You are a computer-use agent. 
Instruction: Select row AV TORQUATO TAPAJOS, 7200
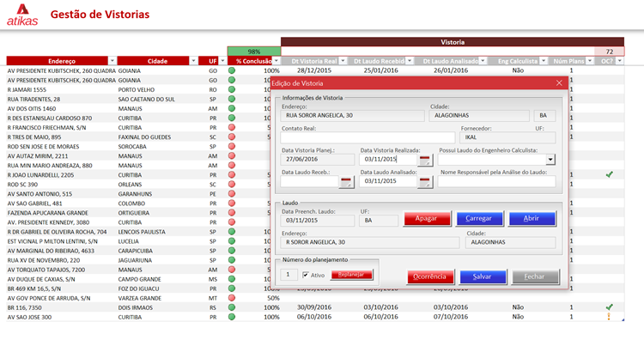tap(46, 270)
